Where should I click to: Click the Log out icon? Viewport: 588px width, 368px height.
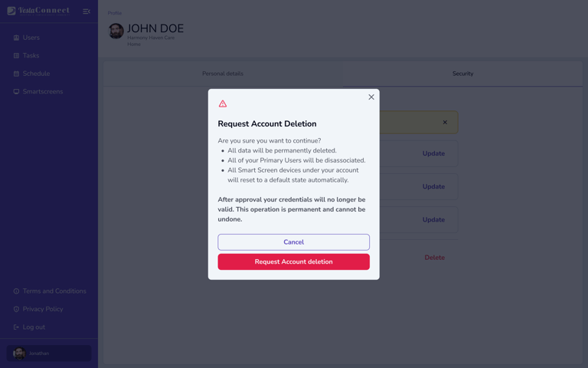[16, 327]
